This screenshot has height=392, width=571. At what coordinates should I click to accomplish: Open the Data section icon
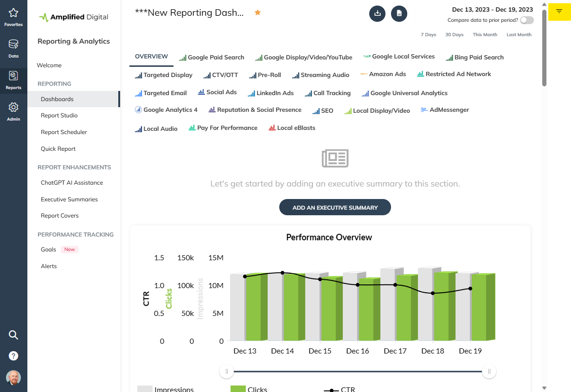point(13,48)
